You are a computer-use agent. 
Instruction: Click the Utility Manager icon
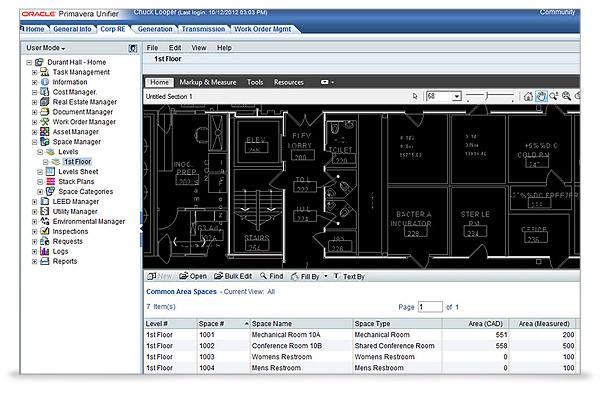click(x=45, y=211)
